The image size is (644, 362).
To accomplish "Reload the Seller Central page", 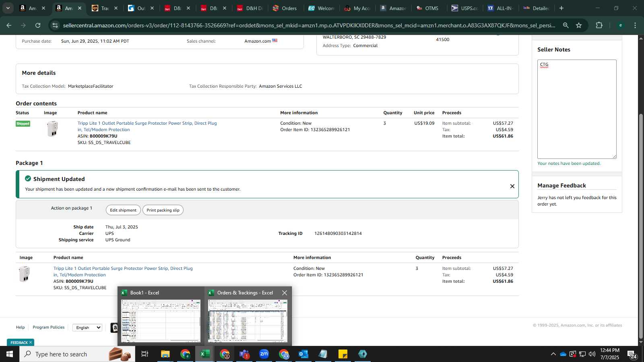I will pos(38,25).
